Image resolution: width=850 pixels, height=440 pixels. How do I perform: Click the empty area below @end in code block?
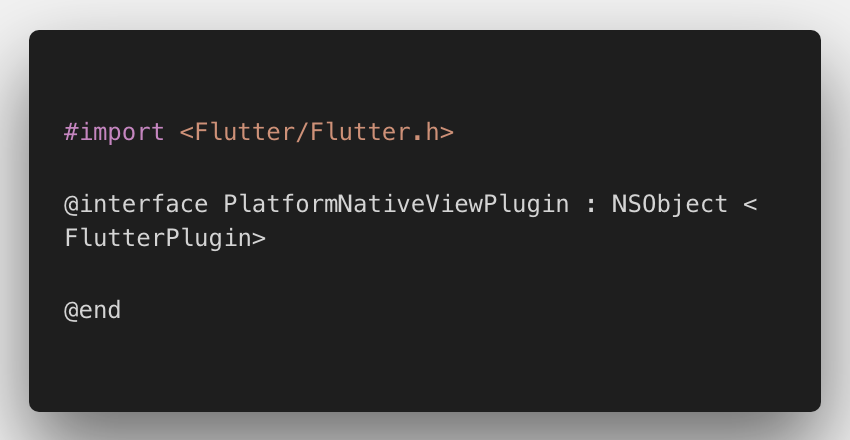424,366
